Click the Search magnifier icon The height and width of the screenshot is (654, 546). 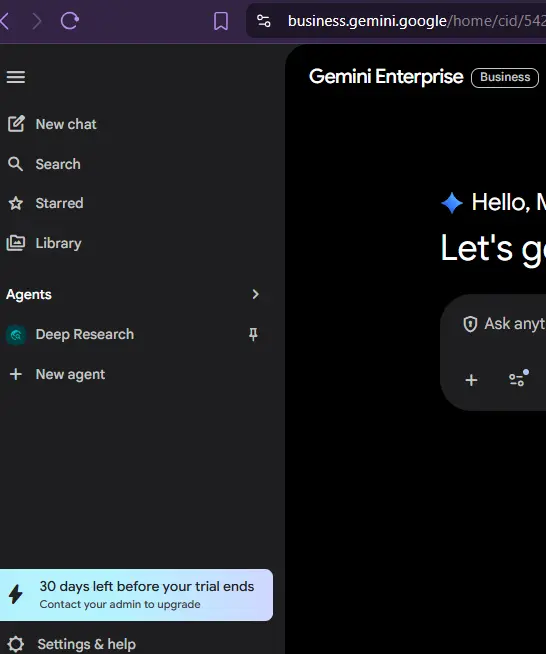point(15,164)
